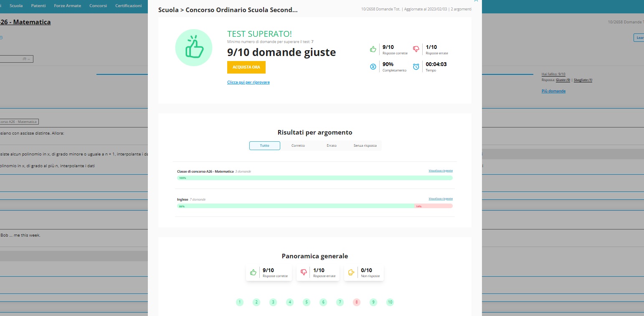Select the Tutto tab in Risultati per argomento
The image size is (644, 316).
(x=264, y=145)
